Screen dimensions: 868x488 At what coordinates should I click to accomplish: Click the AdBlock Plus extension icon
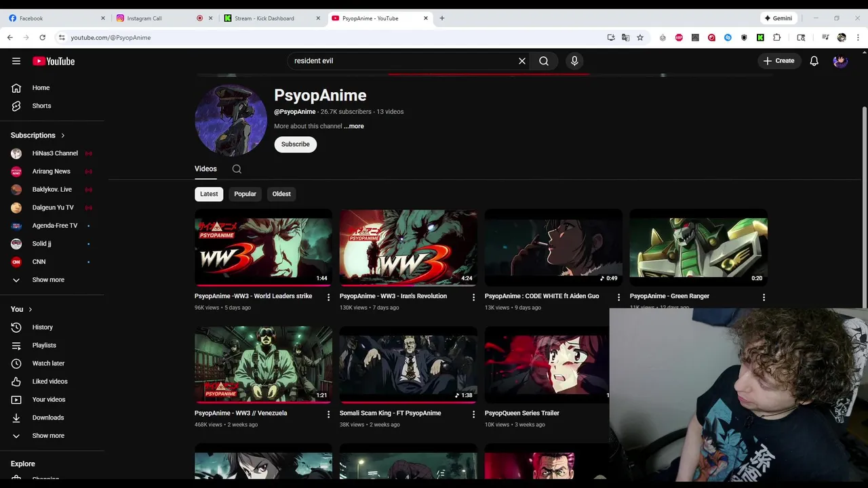point(679,37)
